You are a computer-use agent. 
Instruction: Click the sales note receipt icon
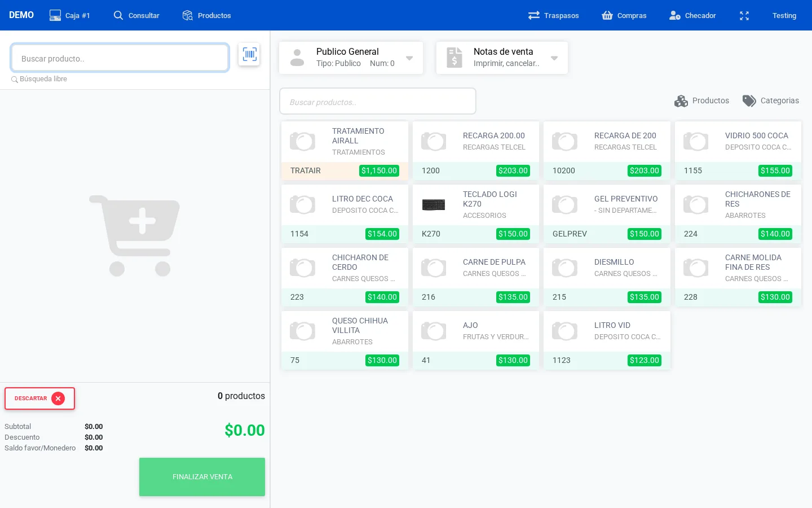pos(454,58)
